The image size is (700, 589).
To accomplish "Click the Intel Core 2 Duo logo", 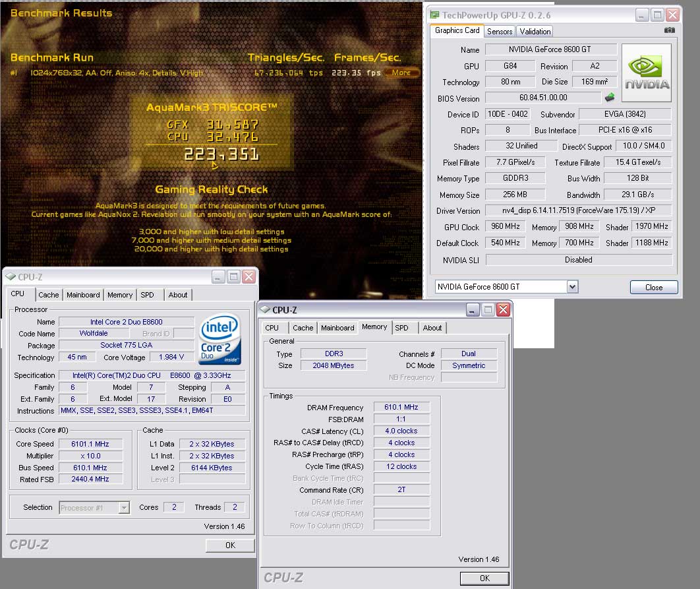I will coord(219,339).
